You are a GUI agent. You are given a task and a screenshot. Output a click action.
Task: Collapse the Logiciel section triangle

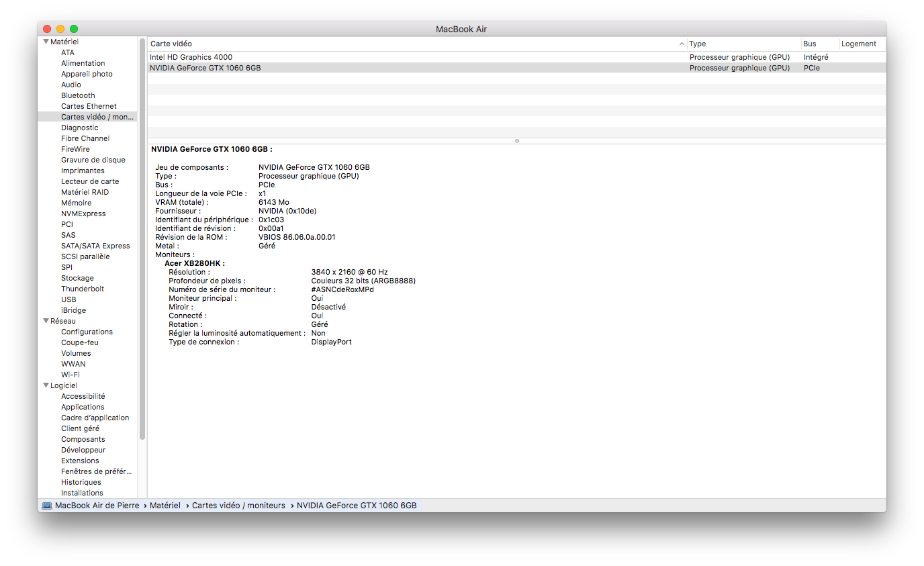coord(46,385)
